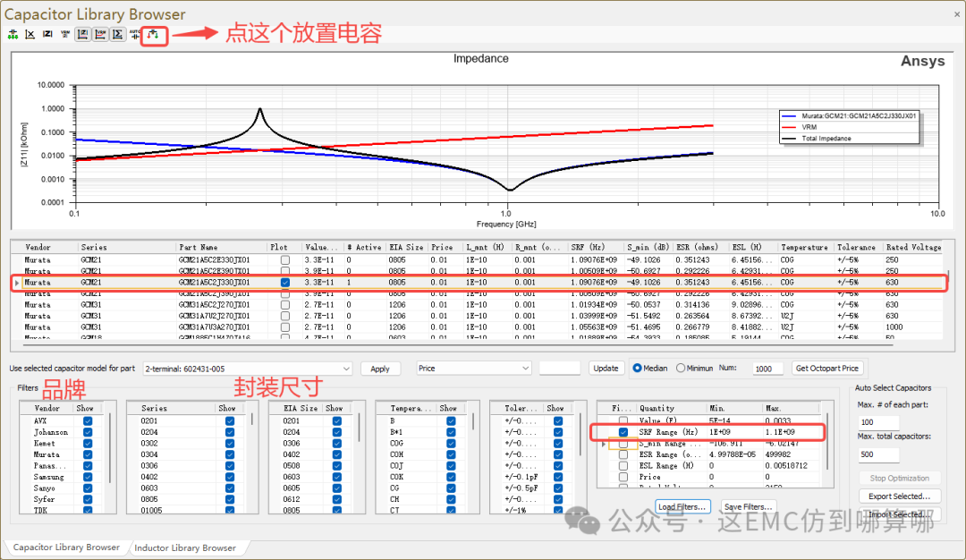Click Series filter entry 01005
This screenshot has width=966, height=560.
pyautogui.click(x=151, y=510)
